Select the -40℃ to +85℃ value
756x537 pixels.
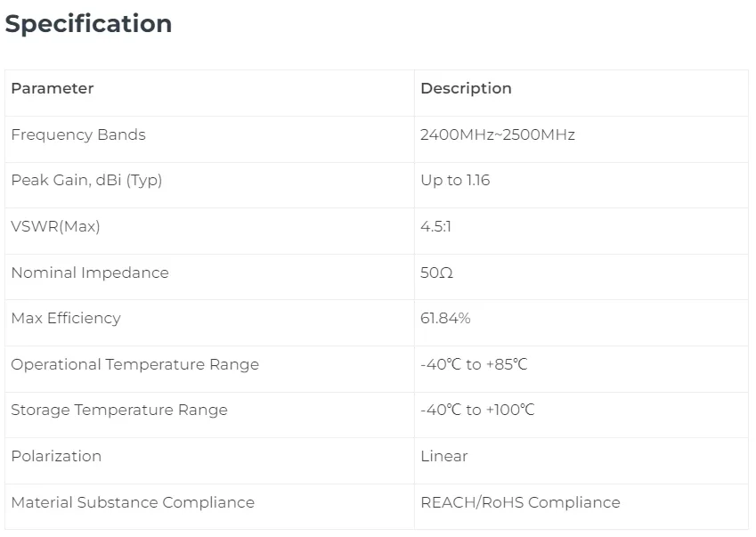click(x=474, y=364)
